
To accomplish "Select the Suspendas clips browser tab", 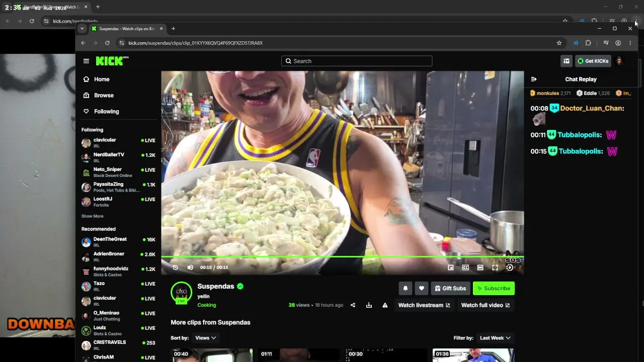I will [x=127, y=29].
